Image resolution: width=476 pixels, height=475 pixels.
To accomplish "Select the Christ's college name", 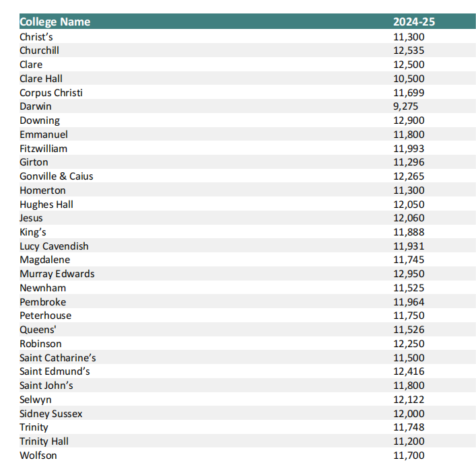I will pyautogui.click(x=36, y=37).
